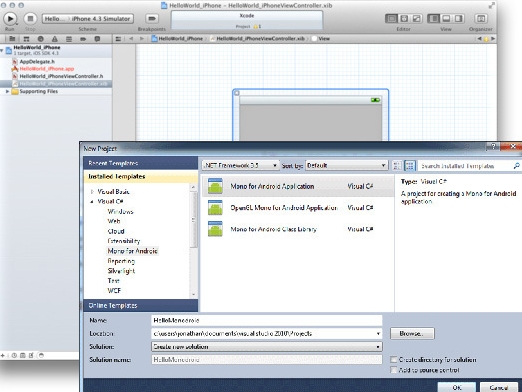Select the Standard editor button in Xcode
The width and height of the screenshot is (522, 392).
pos(391,19)
